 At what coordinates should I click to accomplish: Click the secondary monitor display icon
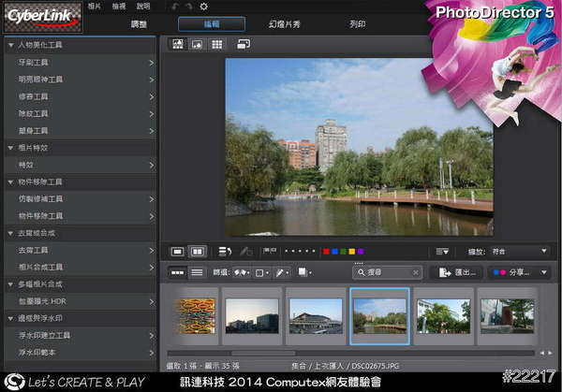(x=244, y=44)
